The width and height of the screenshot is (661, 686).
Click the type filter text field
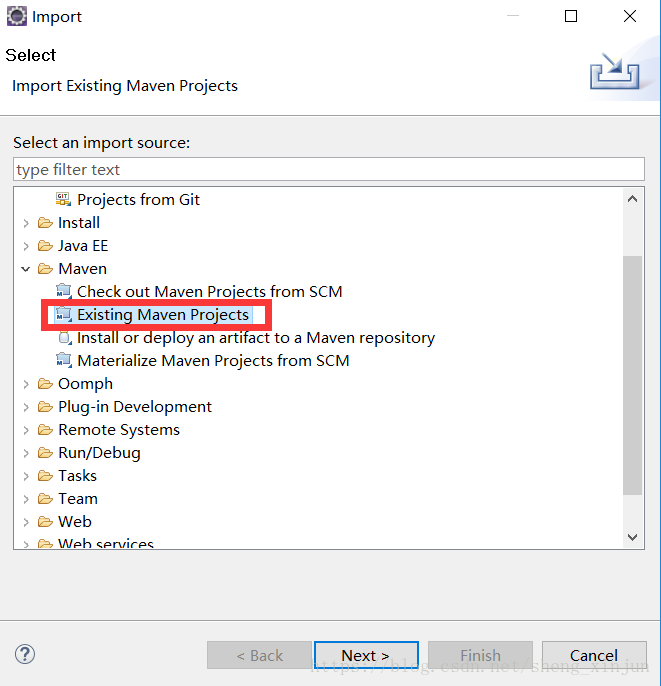(329, 169)
